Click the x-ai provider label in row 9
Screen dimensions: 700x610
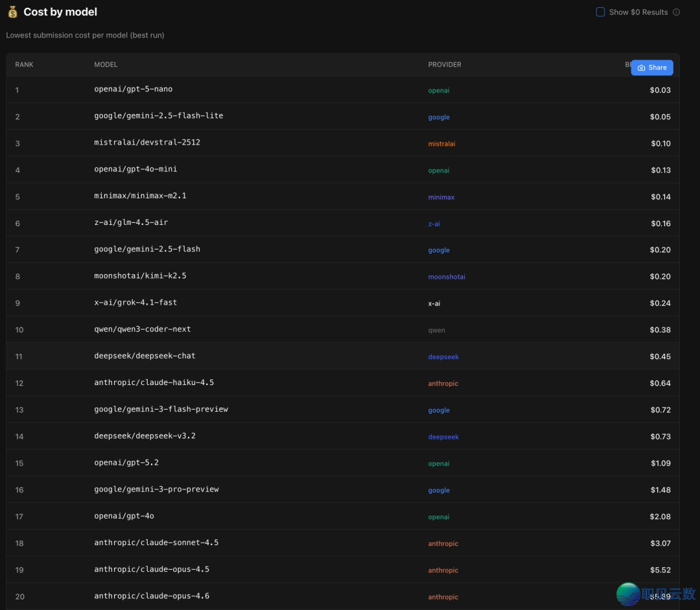434,303
